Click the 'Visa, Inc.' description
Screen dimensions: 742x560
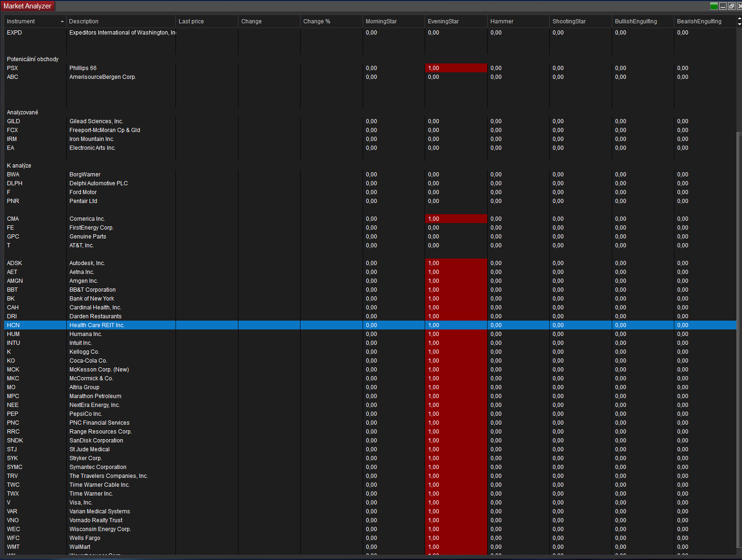(x=81, y=503)
